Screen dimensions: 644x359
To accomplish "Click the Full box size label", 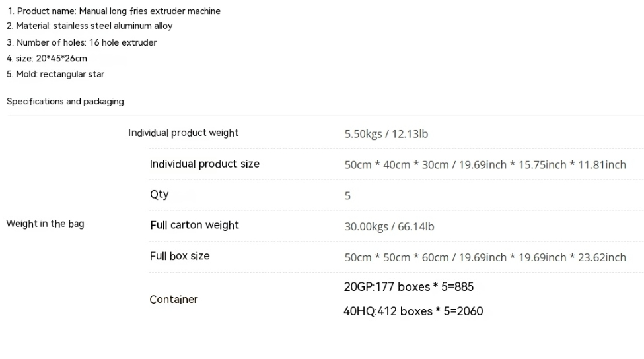I will point(180,257).
